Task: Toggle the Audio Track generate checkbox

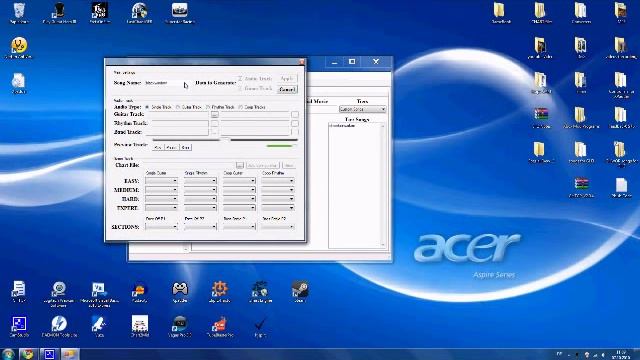Action: click(240, 78)
